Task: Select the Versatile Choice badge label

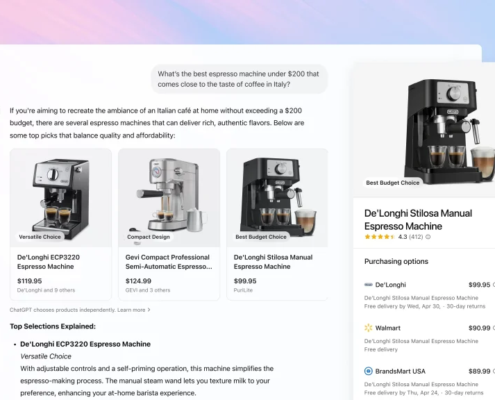Action: [40, 237]
